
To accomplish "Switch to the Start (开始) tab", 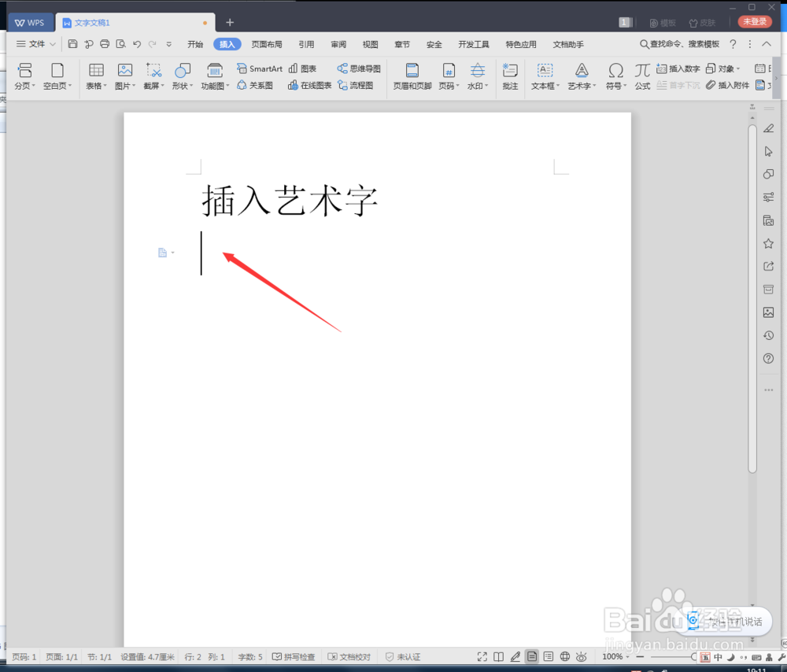I will point(194,44).
